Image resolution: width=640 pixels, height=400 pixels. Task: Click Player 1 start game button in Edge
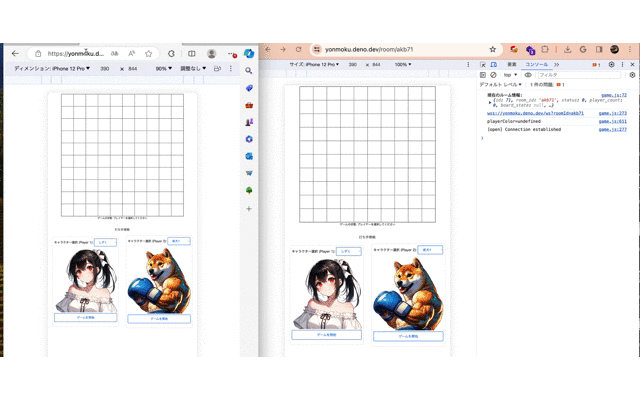click(85, 317)
